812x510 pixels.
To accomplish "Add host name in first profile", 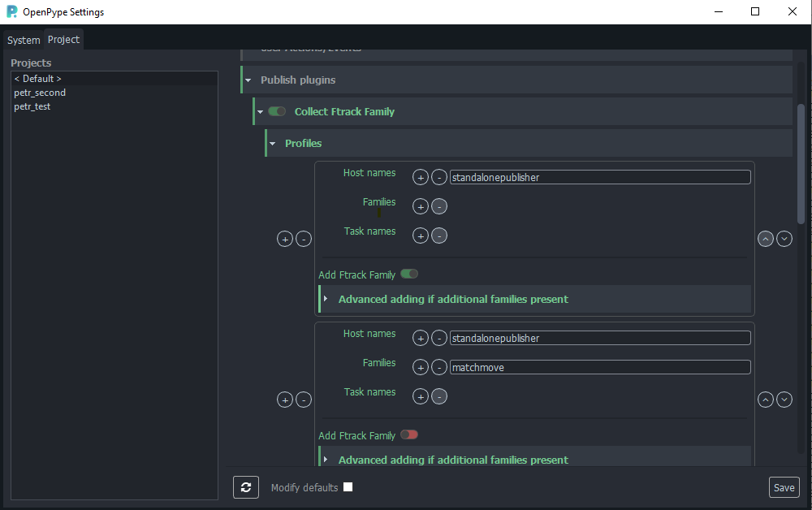I will (421, 177).
